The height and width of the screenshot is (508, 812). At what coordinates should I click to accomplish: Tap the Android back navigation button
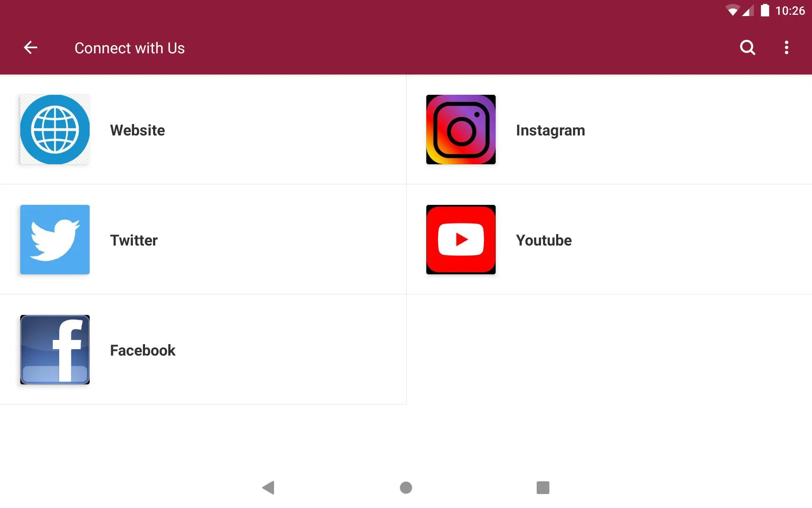268,487
